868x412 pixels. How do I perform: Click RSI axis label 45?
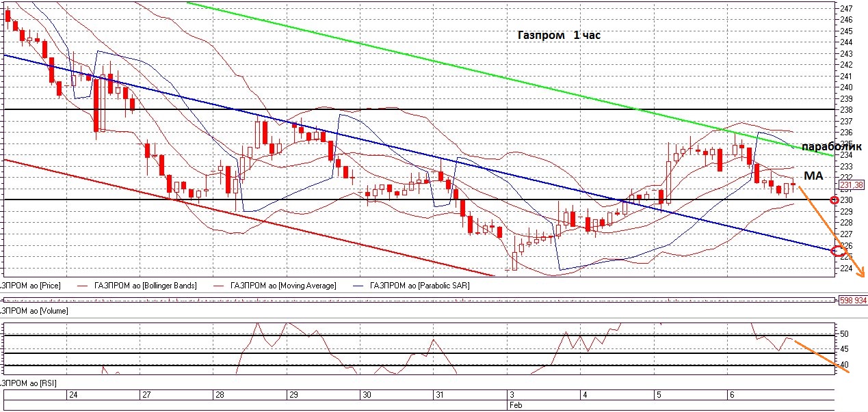[x=844, y=349]
